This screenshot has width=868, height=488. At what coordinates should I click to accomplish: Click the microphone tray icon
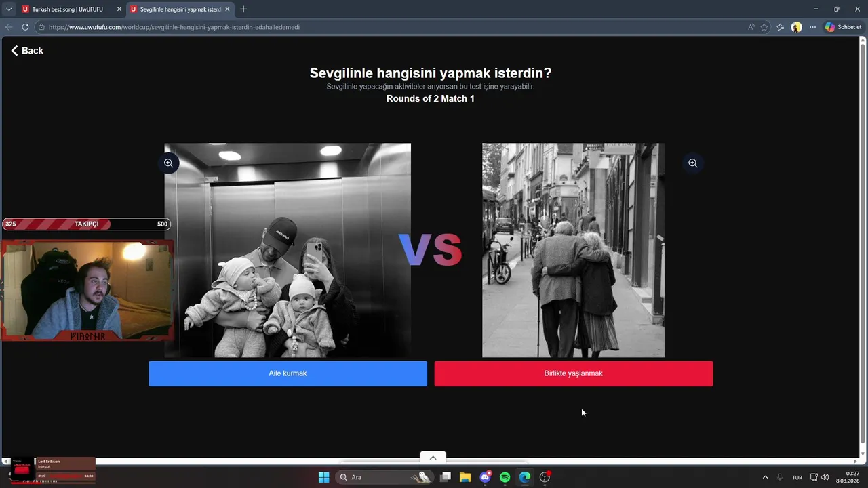click(780, 477)
